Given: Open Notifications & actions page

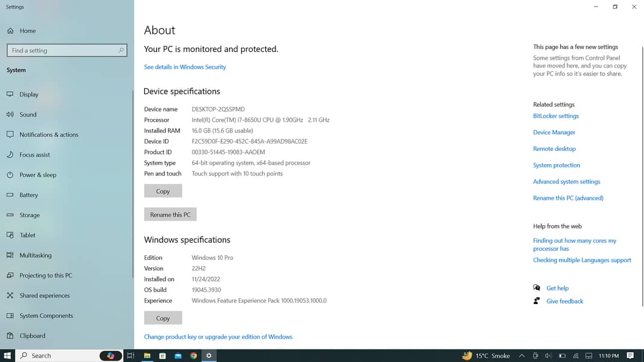Looking at the screenshot, I should click(48, 135).
